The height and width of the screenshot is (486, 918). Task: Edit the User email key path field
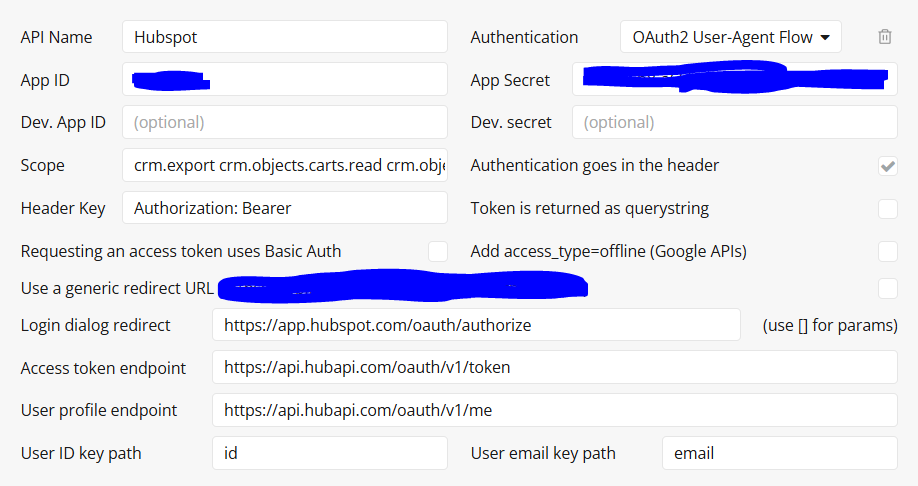779,453
